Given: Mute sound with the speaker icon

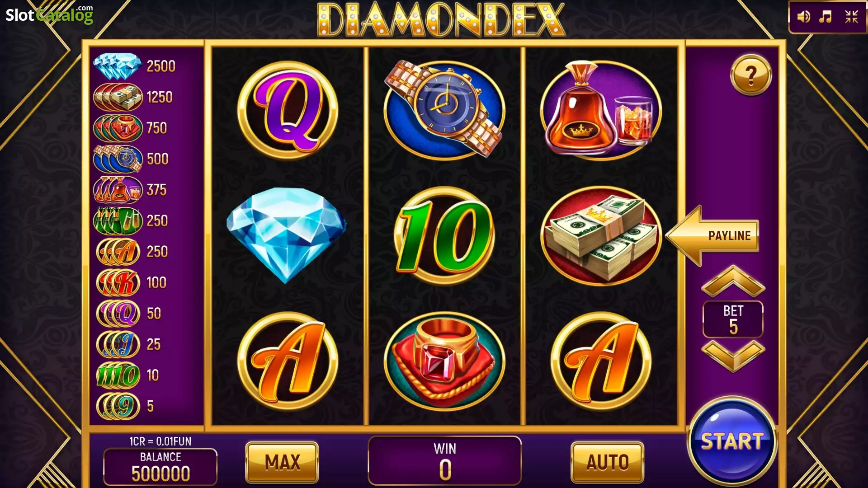Looking at the screenshot, I should (x=803, y=17).
